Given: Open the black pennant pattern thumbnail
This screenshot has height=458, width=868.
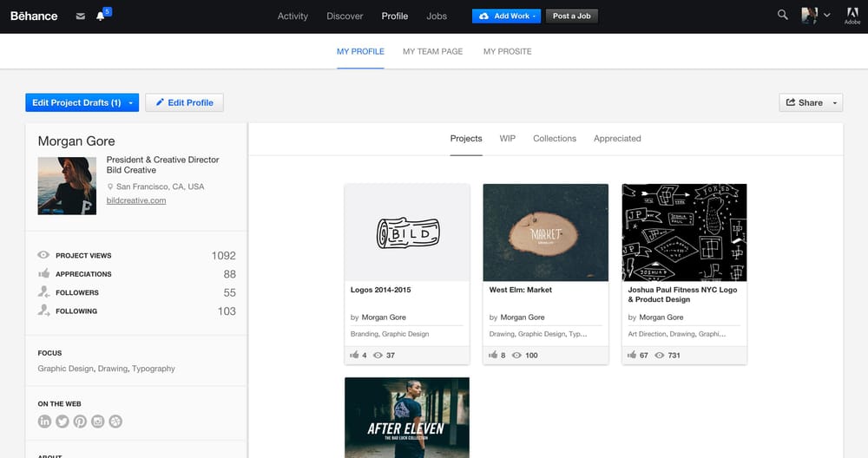Looking at the screenshot, I should (684, 232).
